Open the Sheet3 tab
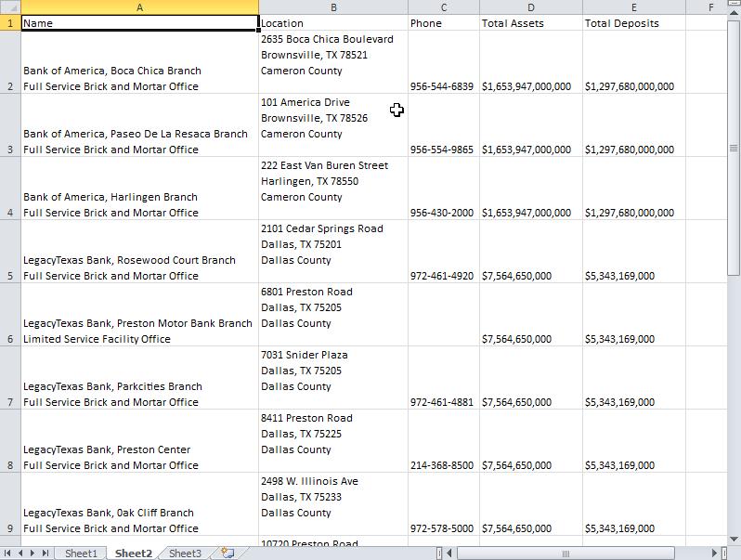Image resolution: width=741 pixels, height=560 pixels. click(x=185, y=553)
